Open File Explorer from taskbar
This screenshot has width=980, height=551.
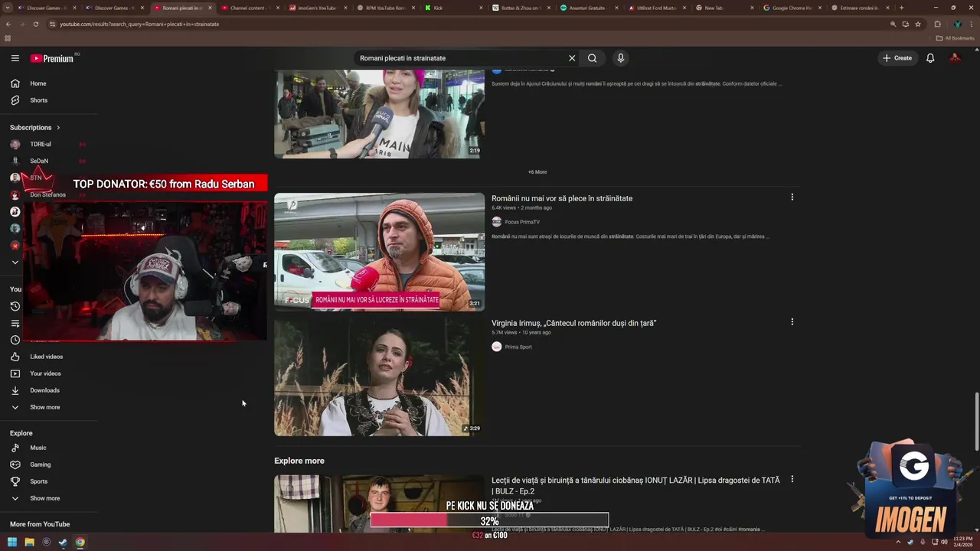pos(29,543)
